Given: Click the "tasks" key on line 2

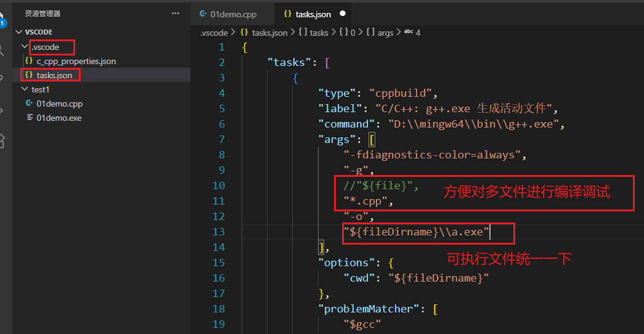Looking at the screenshot, I should coord(289,62).
